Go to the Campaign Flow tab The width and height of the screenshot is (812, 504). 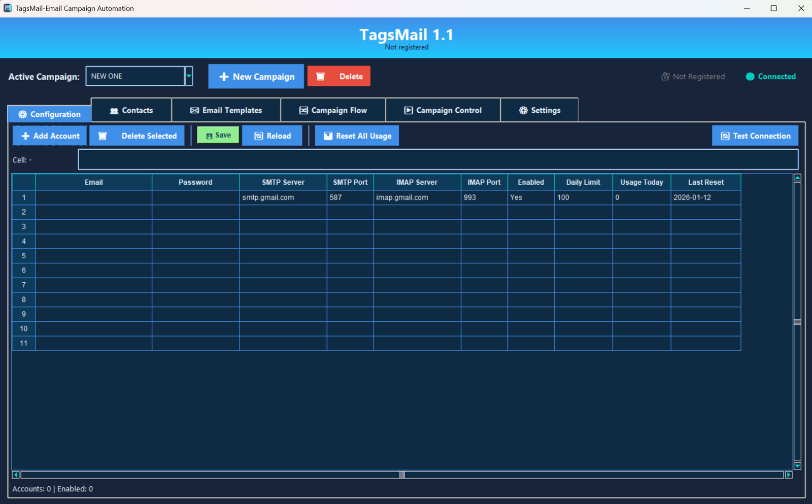[x=333, y=110]
